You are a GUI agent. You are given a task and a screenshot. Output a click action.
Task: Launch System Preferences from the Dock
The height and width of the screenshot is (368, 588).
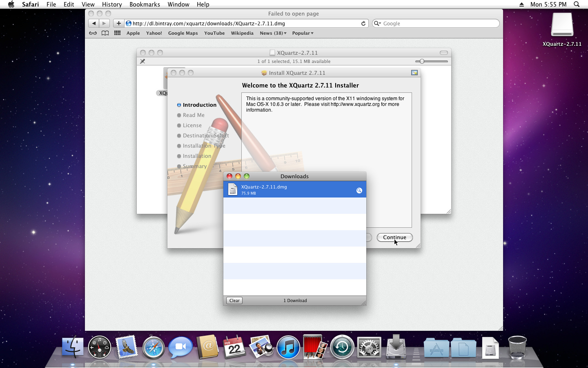[369, 348]
